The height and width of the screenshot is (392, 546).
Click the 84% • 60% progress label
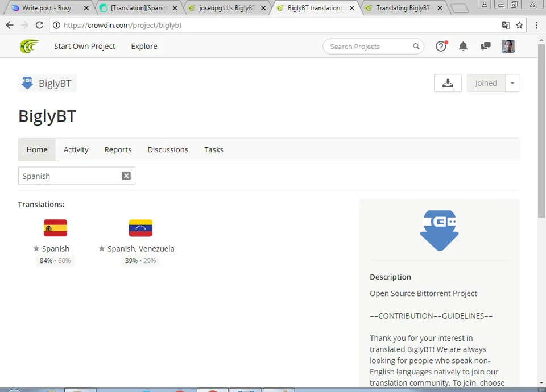(x=55, y=261)
